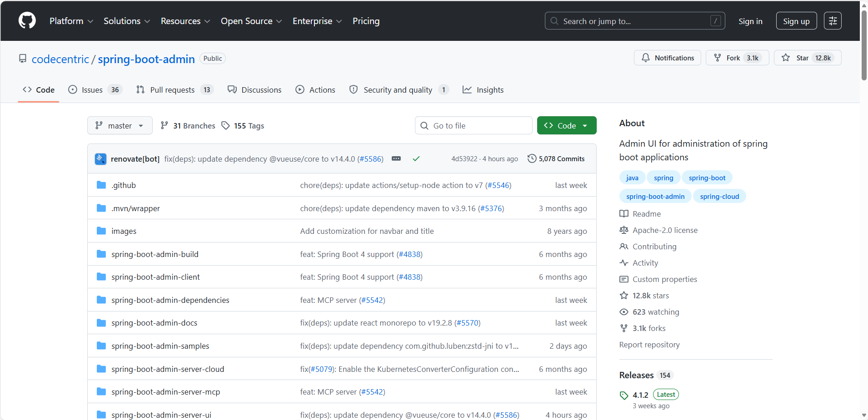Click the GitHub Octocat logo
868x420 pixels.
tap(27, 21)
